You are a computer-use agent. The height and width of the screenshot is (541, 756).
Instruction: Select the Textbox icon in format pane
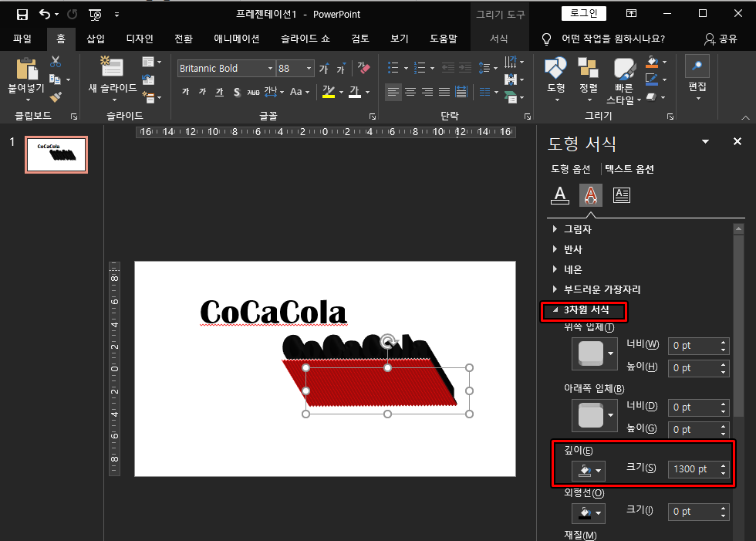click(x=622, y=194)
